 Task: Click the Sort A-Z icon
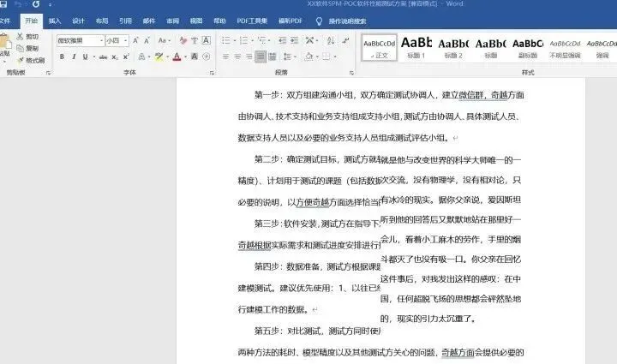pos(331,40)
